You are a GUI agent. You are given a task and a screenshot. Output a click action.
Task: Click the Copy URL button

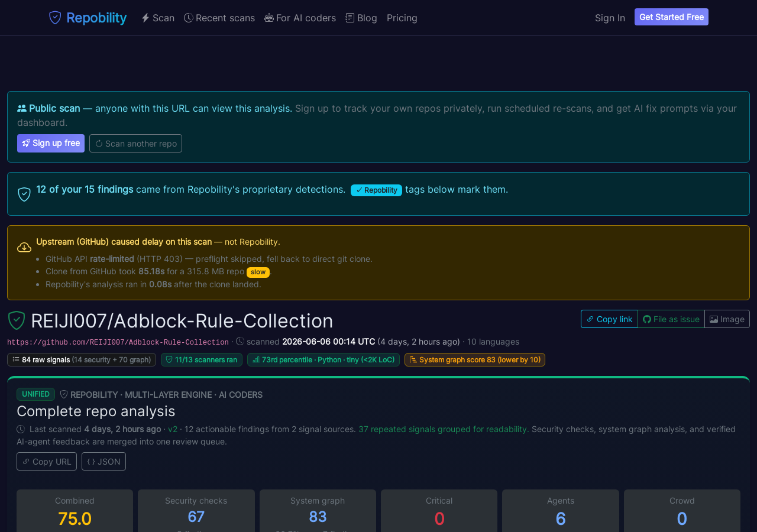(x=47, y=461)
